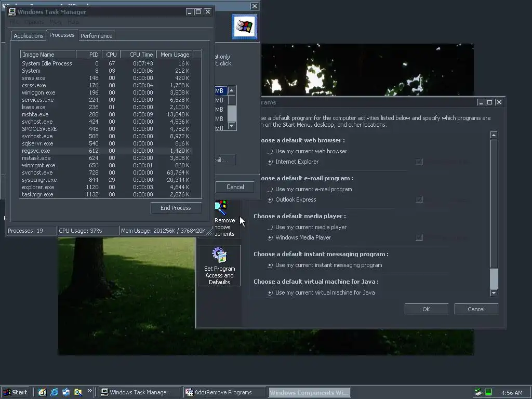The height and width of the screenshot is (399, 532).
Task: Select Use my current web browser
Action: [x=270, y=151]
